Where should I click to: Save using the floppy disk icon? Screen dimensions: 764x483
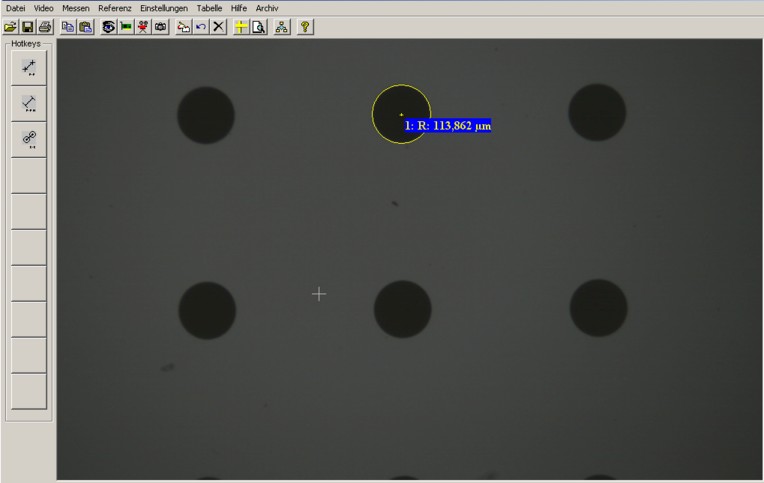(x=27, y=27)
